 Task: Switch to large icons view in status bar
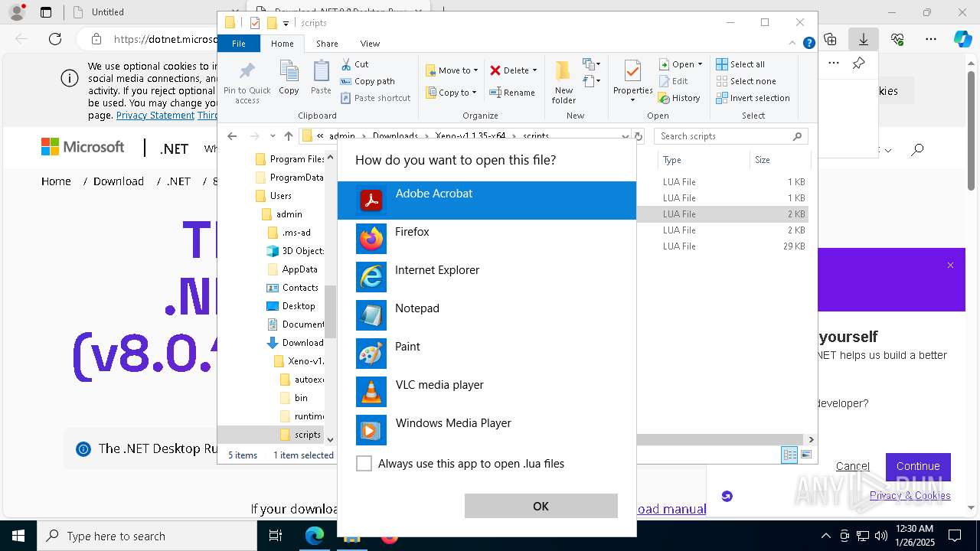click(805, 455)
